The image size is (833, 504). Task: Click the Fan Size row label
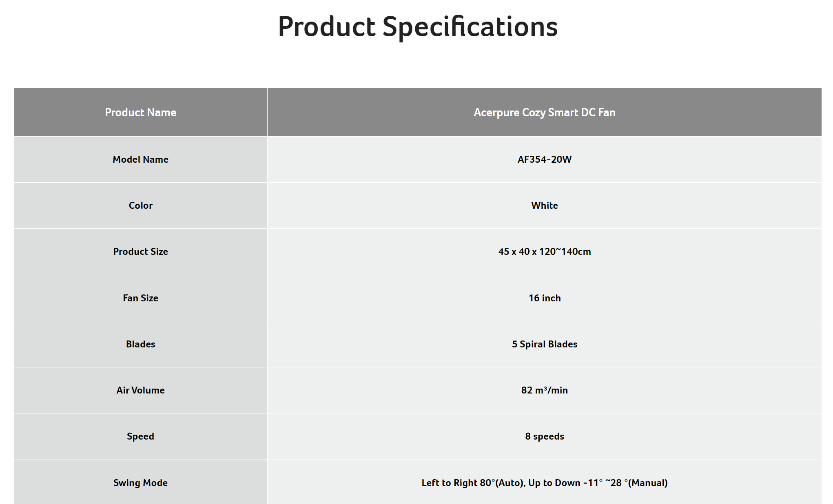pos(140,298)
